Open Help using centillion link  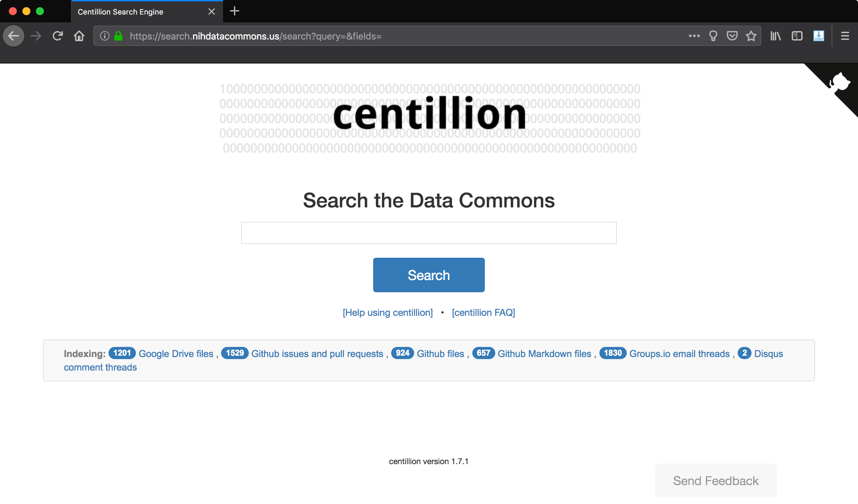pyautogui.click(x=387, y=312)
